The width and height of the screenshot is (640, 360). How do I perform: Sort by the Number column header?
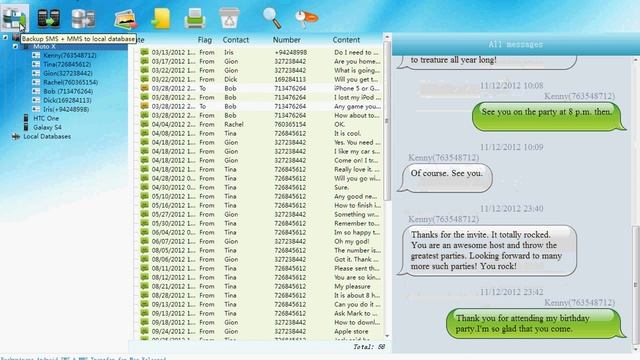point(287,40)
